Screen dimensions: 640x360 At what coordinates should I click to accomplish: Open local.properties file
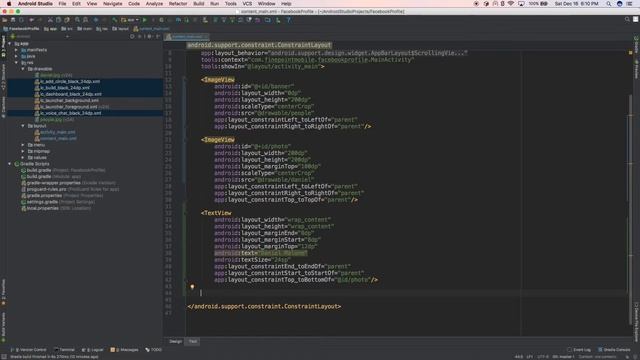(x=43, y=208)
